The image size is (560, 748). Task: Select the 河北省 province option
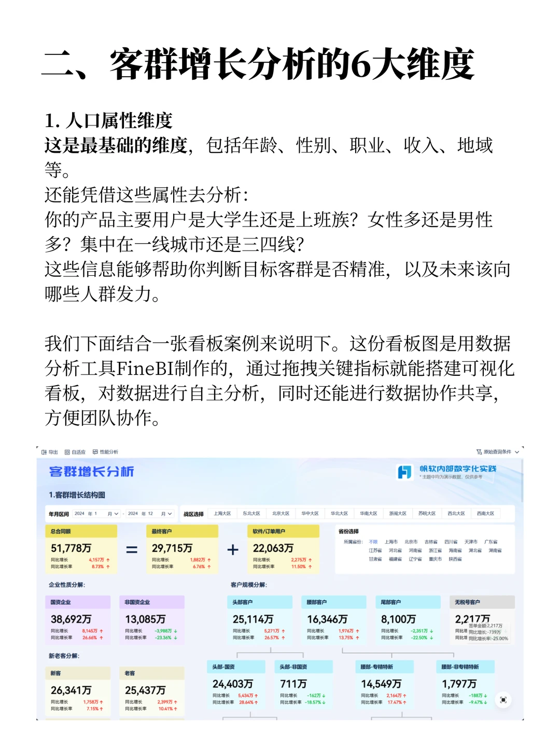pos(395,551)
